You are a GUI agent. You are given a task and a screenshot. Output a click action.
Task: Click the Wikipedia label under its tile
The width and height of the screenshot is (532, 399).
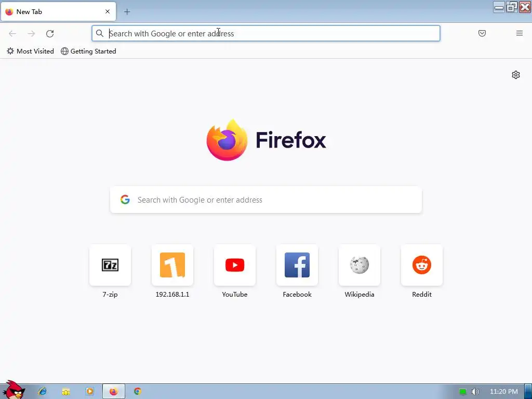click(360, 295)
